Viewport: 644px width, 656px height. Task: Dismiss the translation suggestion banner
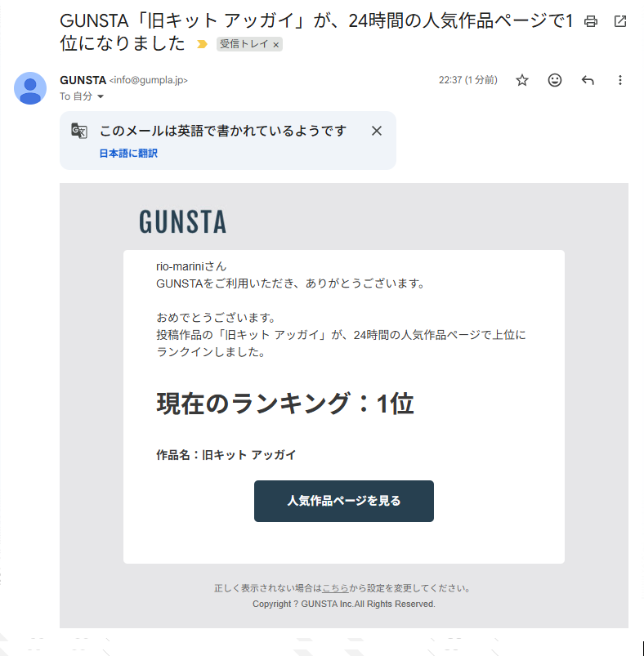click(377, 131)
